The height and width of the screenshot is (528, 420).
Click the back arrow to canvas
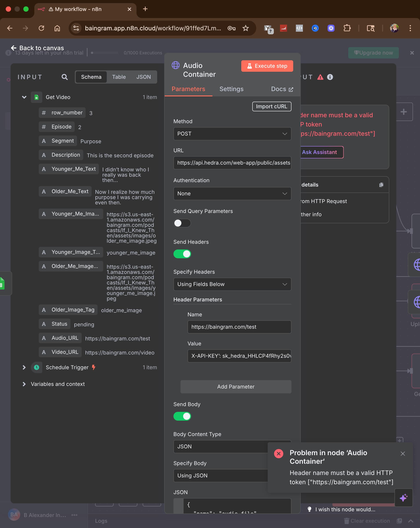(x=14, y=48)
